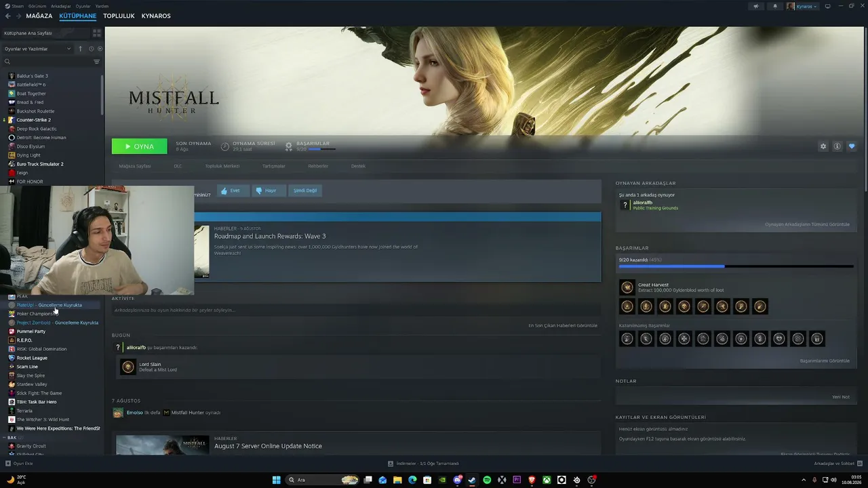Click En Son Çıkan Haberleri Görüntüle link
This screenshot has width=868, height=488.
click(x=563, y=325)
